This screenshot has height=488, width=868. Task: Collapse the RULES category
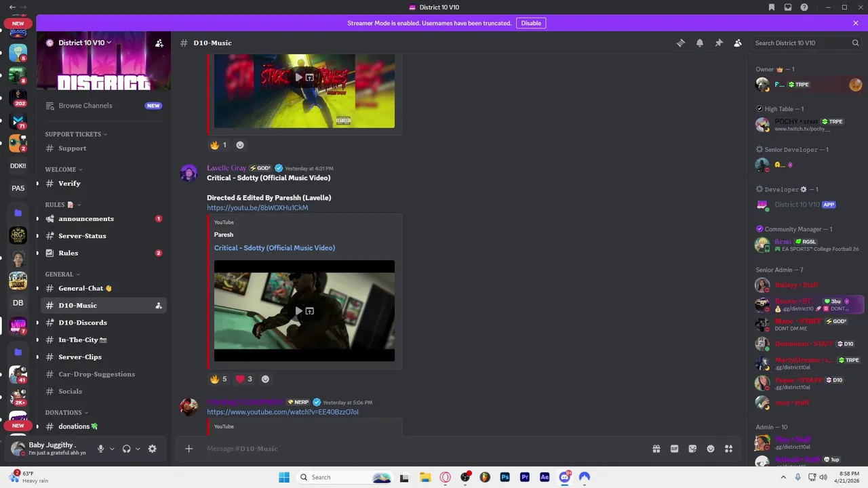[x=63, y=205]
